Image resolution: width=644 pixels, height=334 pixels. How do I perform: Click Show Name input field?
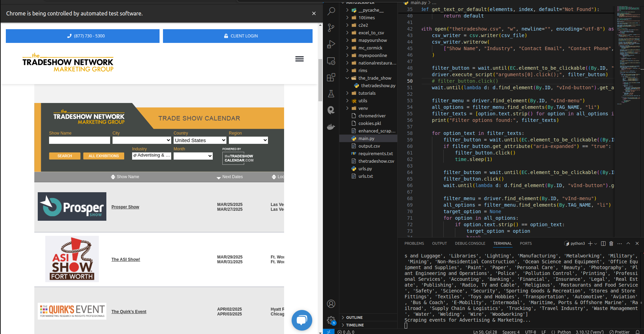click(80, 140)
